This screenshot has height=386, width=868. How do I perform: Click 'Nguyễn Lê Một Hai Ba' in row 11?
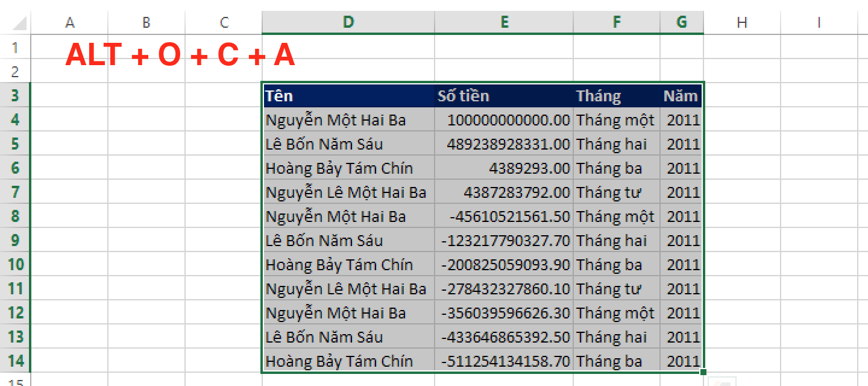[346, 289]
